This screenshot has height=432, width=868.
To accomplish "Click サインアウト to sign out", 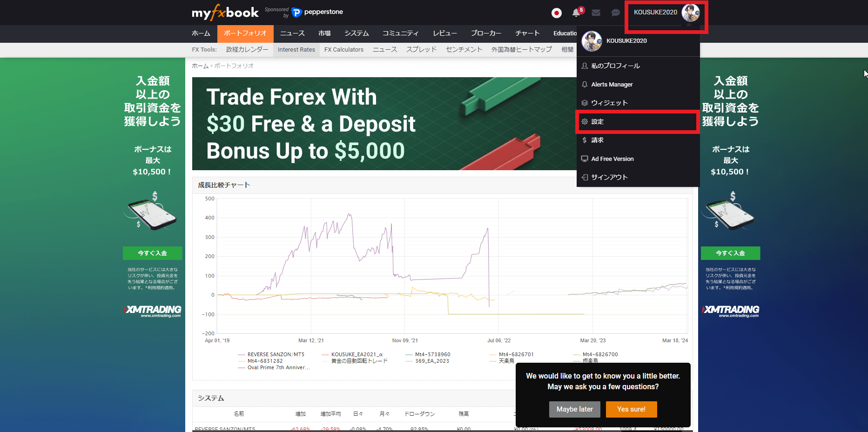I will point(638,178).
